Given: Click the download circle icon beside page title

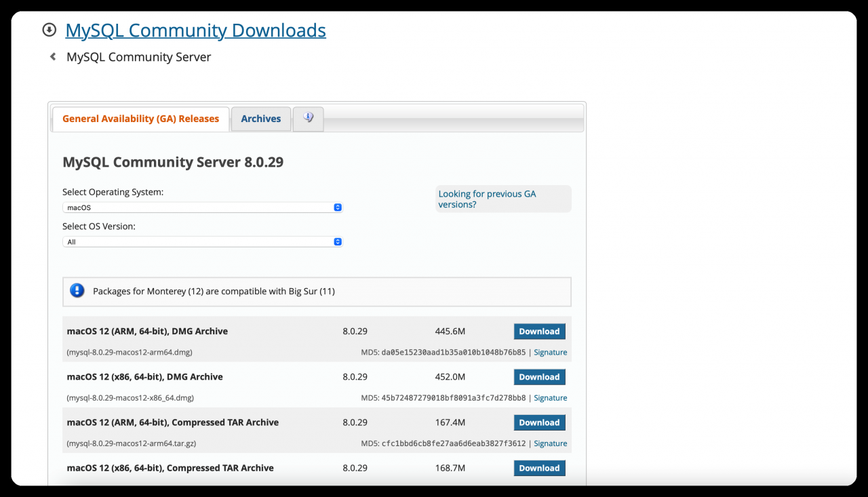Looking at the screenshot, I should (49, 30).
